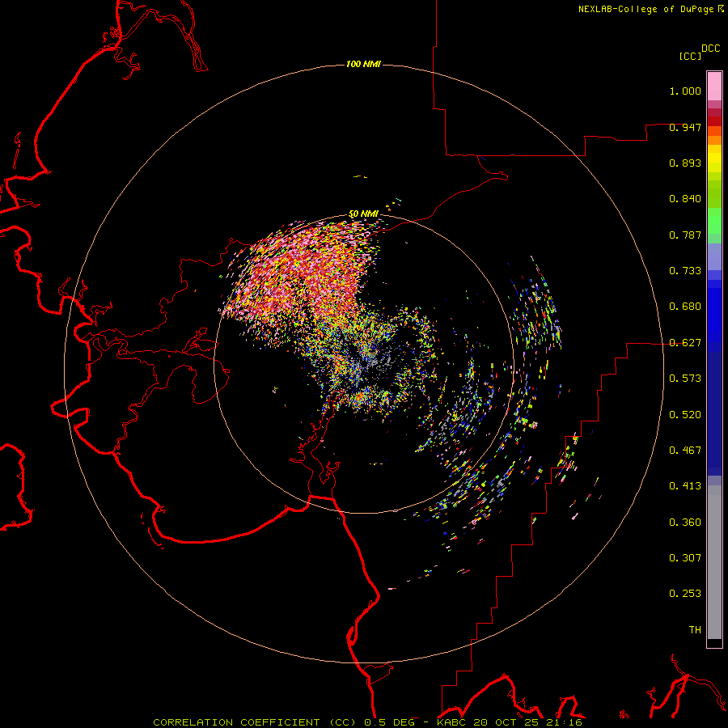Image resolution: width=728 pixels, height=728 pixels.
Task: Click the 100 NMI range ring label
Action: click(x=363, y=64)
